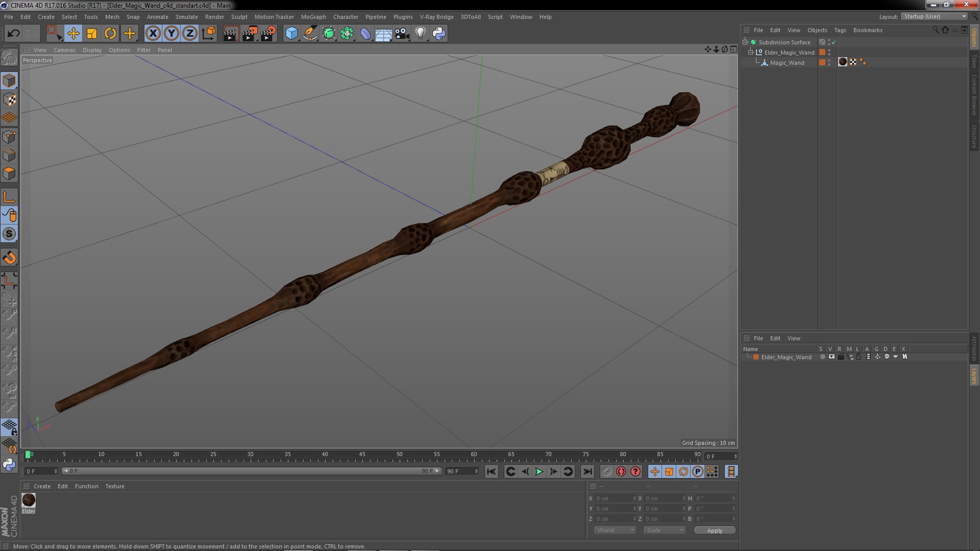
Task: Select the Live Selection tool
Action: (x=54, y=34)
